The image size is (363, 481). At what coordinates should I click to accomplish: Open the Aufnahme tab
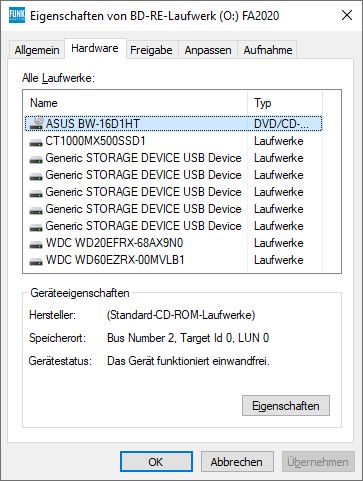(x=268, y=50)
